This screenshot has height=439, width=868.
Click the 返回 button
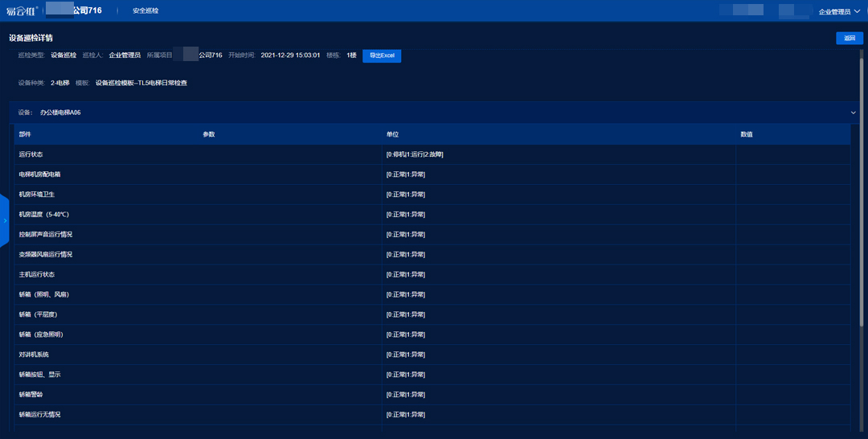click(849, 38)
